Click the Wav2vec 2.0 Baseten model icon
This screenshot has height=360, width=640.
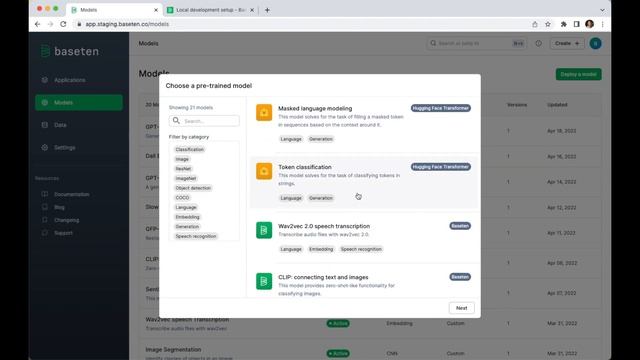264,230
